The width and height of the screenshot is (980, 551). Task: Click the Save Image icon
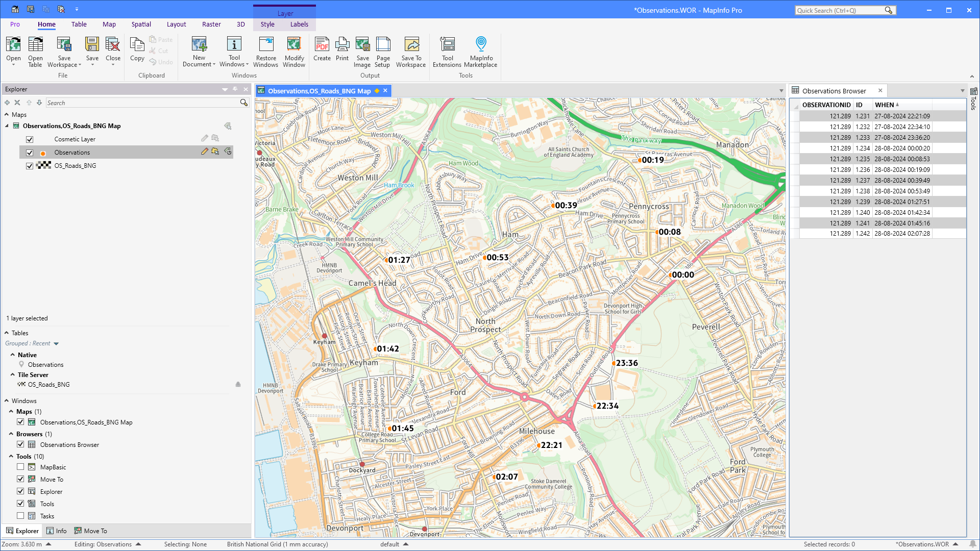coord(362,52)
